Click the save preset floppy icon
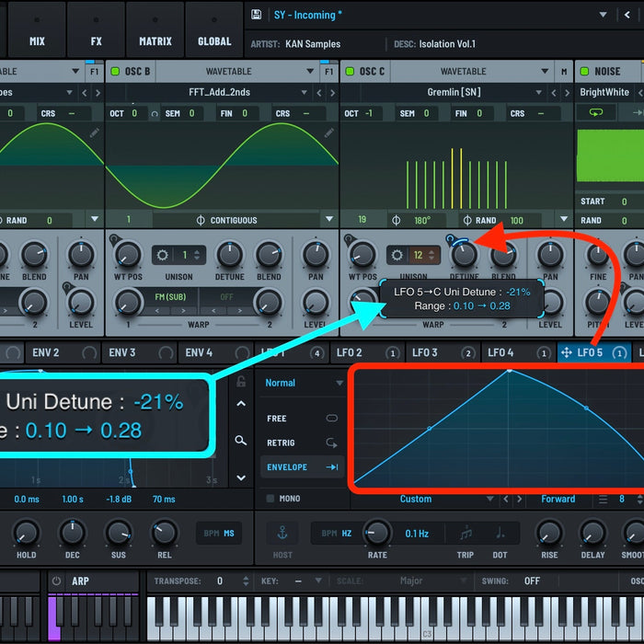The image size is (644, 644). pos(256,15)
